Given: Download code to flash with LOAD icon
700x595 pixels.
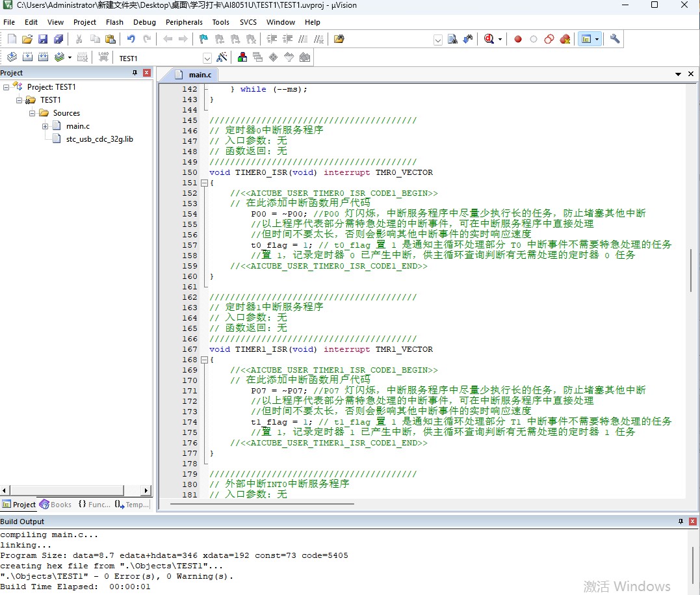Looking at the screenshot, I should click(103, 57).
